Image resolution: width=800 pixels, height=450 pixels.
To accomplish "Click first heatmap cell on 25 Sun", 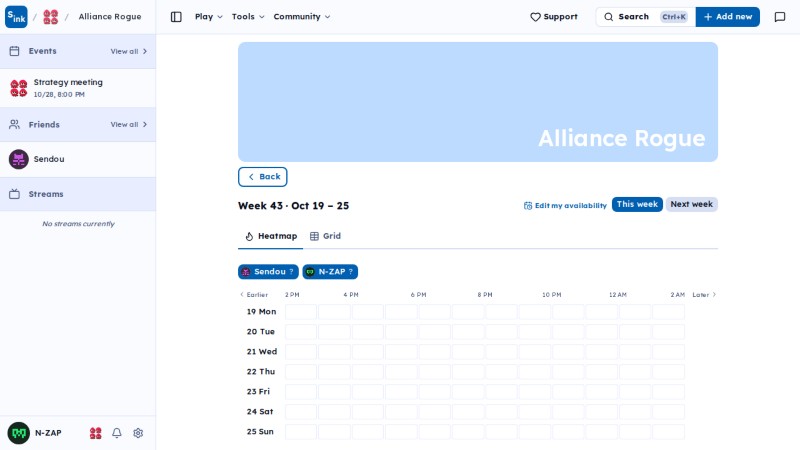I will [301, 432].
